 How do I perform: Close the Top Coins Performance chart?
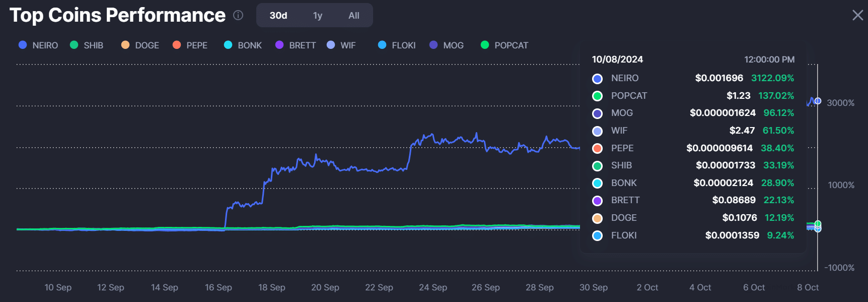(857, 15)
